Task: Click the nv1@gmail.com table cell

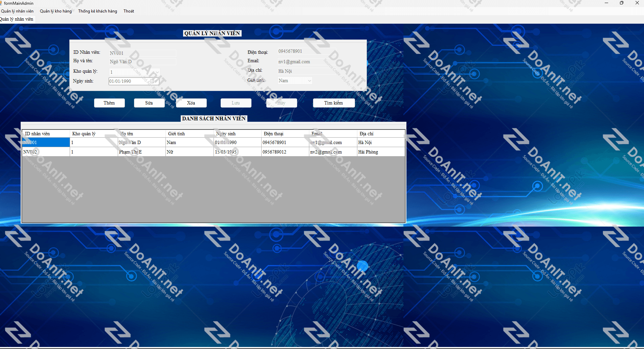Action: pyautogui.click(x=333, y=142)
